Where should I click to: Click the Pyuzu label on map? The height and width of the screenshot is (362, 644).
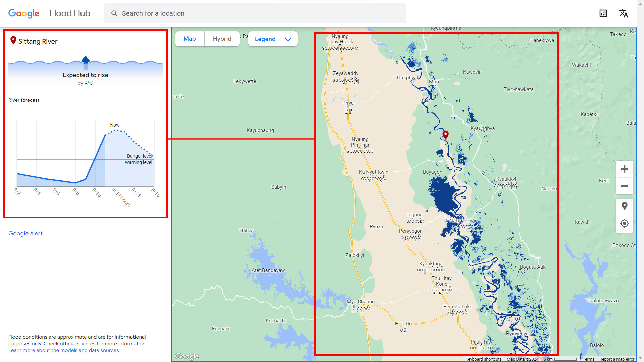coord(376,227)
